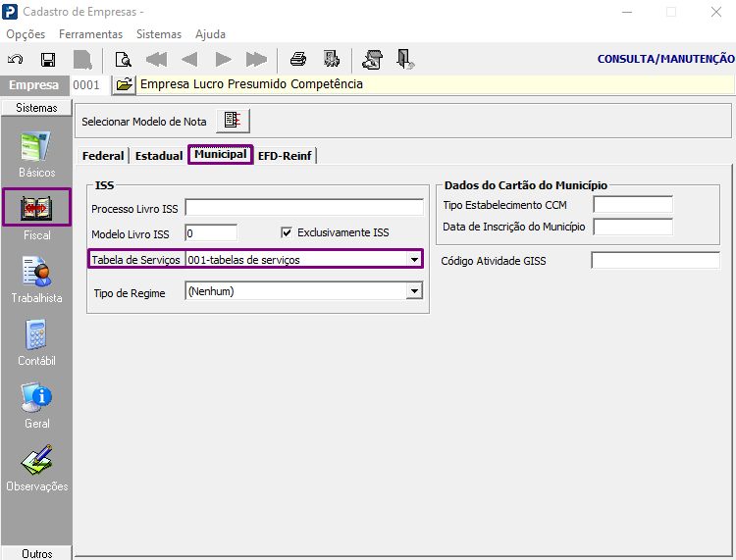Click the undo arrow toolbar icon

[x=16, y=59]
